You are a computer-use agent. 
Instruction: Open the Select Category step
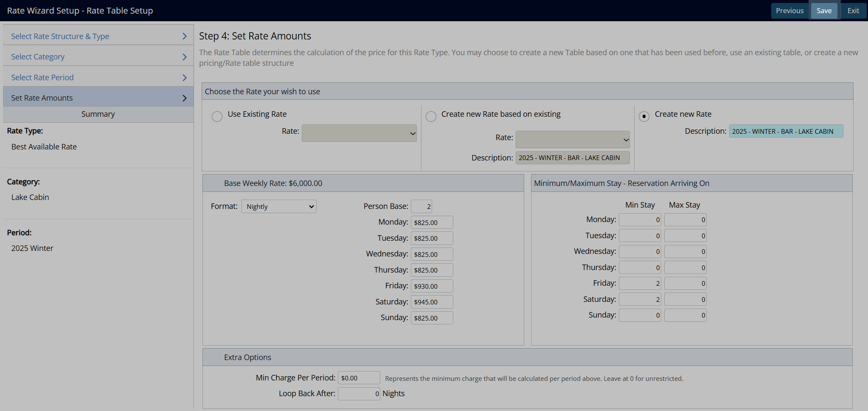coord(98,56)
